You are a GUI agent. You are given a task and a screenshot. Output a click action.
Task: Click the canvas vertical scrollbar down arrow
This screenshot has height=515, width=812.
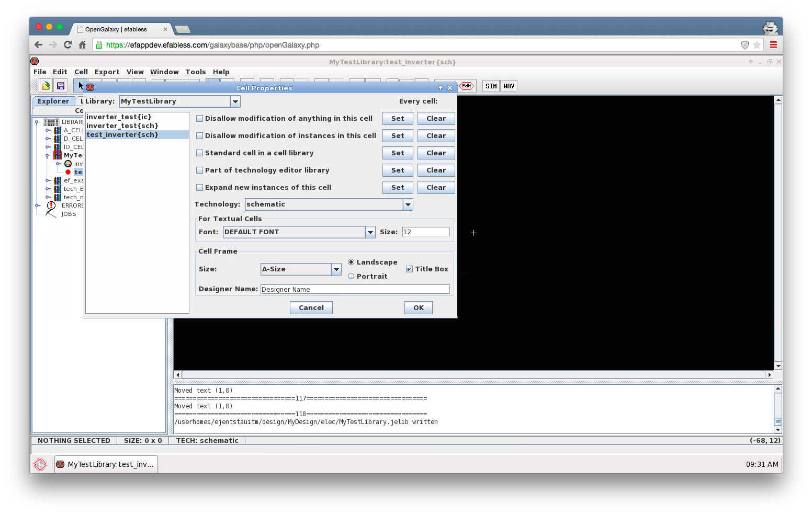point(778,366)
